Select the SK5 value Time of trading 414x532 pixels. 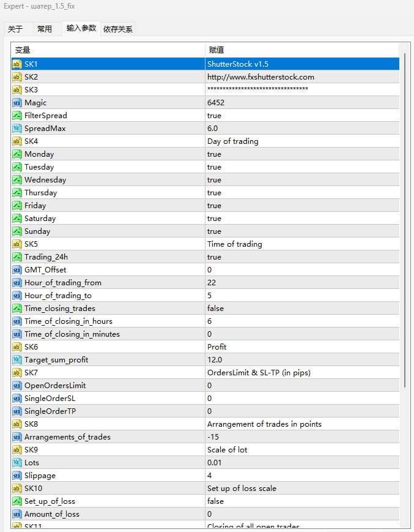tap(234, 245)
